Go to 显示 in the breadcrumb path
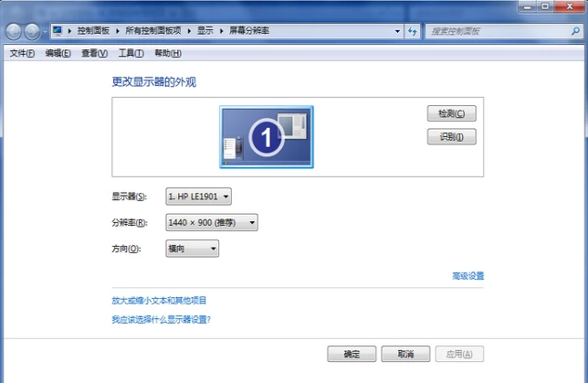 pyautogui.click(x=205, y=30)
